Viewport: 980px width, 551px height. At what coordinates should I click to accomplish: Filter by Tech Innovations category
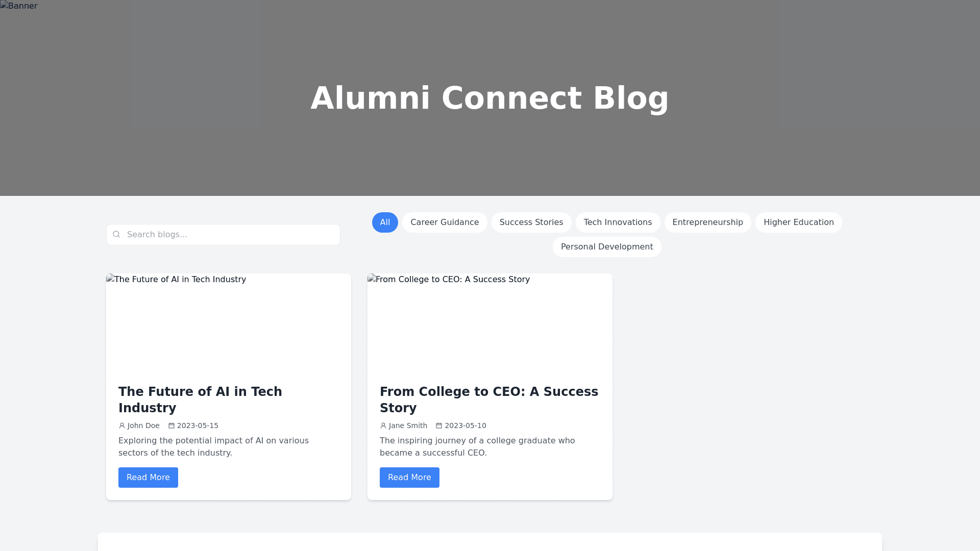tap(618, 222)
